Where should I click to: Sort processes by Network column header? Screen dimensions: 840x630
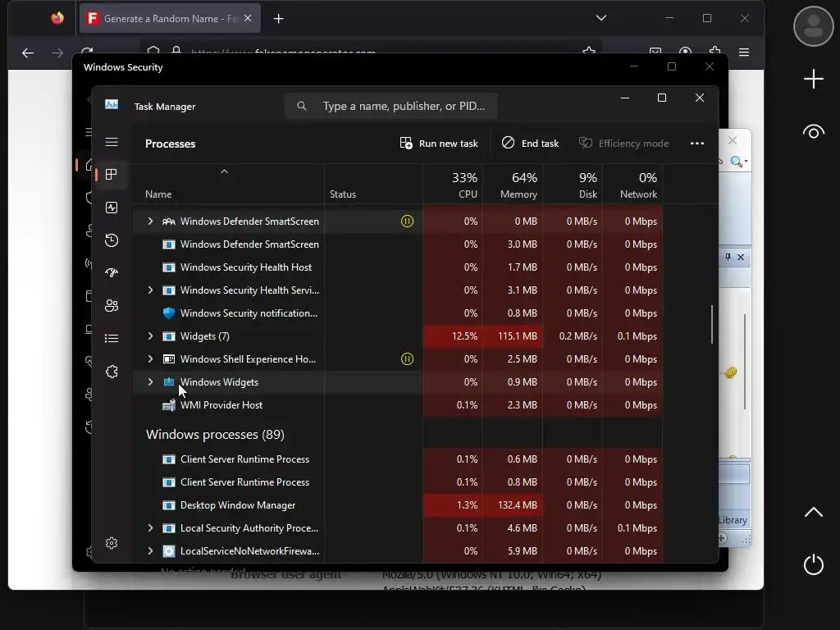(x=633, y=185)
